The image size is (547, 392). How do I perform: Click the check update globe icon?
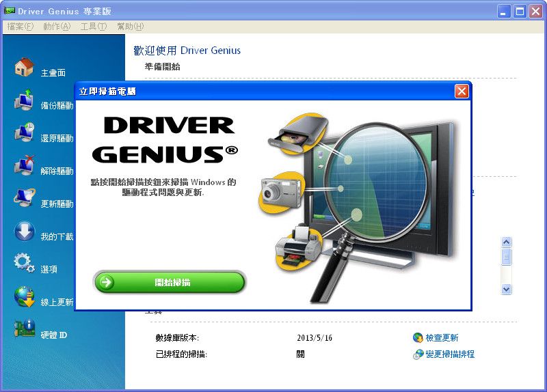pyautogui.click(x=418, y=337)
